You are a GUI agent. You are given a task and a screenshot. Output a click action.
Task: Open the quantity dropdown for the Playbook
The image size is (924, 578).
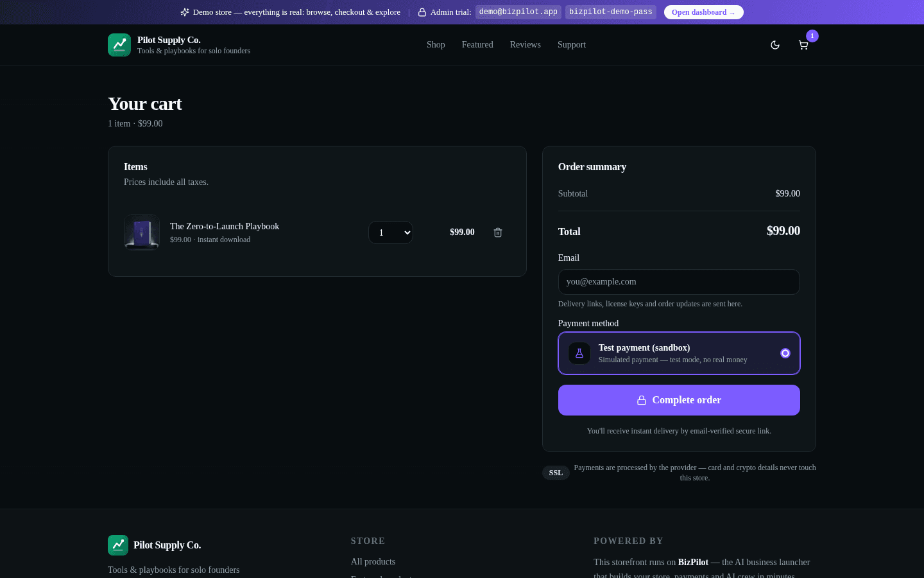click(x=391, y=232)
